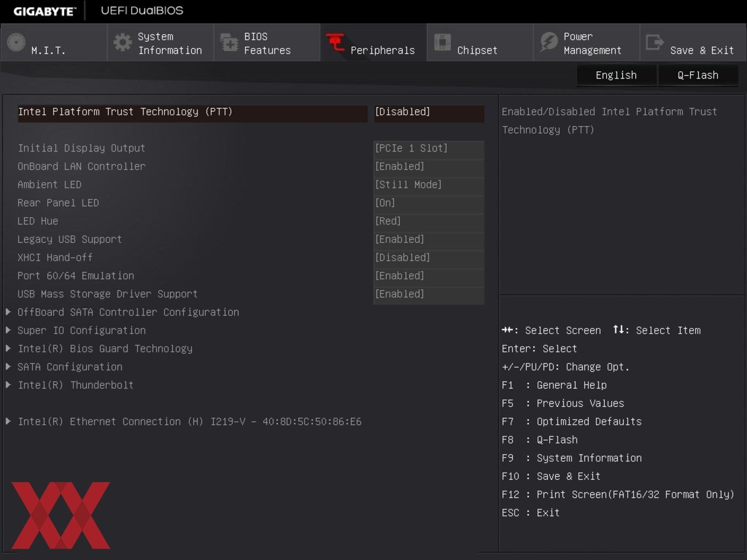Select the XHCI Hand-off label
The image size is (747, 560).
point(55,257)
